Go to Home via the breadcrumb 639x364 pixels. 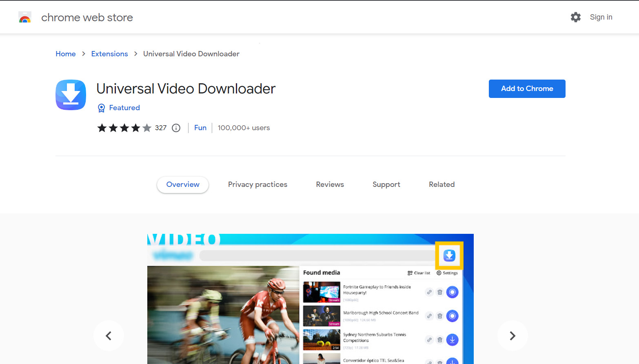(x=65, y=53)
